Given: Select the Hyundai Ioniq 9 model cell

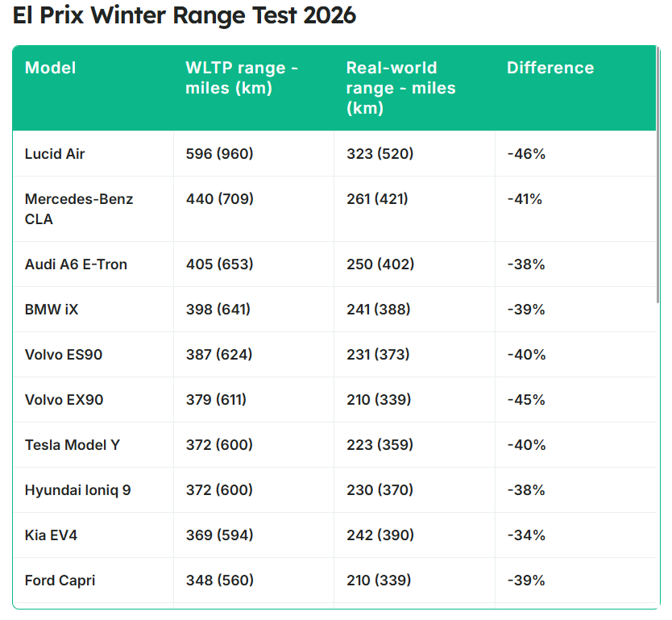Looking at the screenshot, I should pos(77,490).
